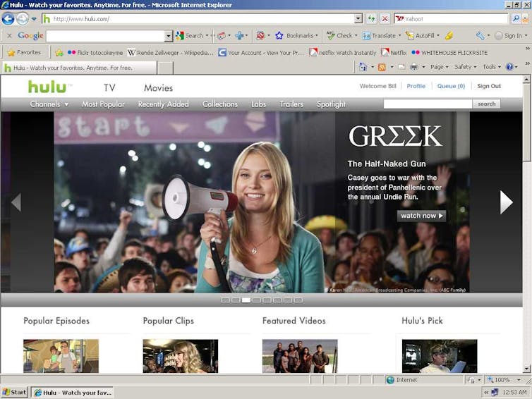The image size is (532, 399).
Task: Open the TV section
Action: (109, 88)
